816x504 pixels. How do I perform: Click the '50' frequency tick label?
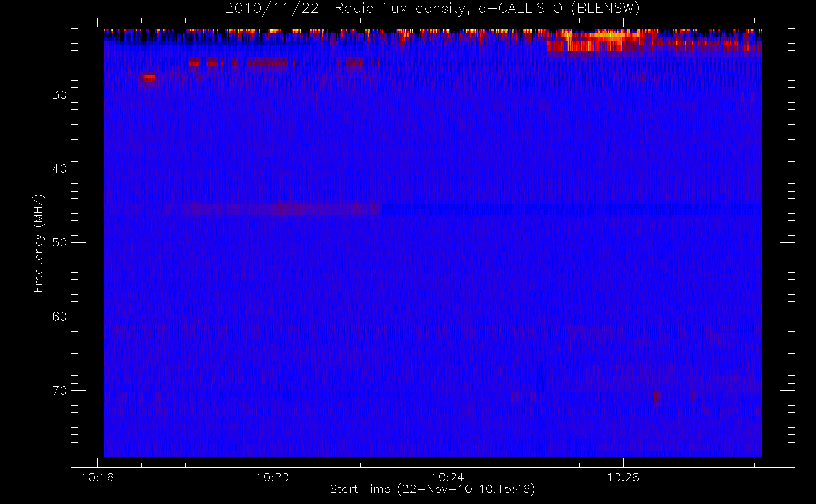click(60, 243)
